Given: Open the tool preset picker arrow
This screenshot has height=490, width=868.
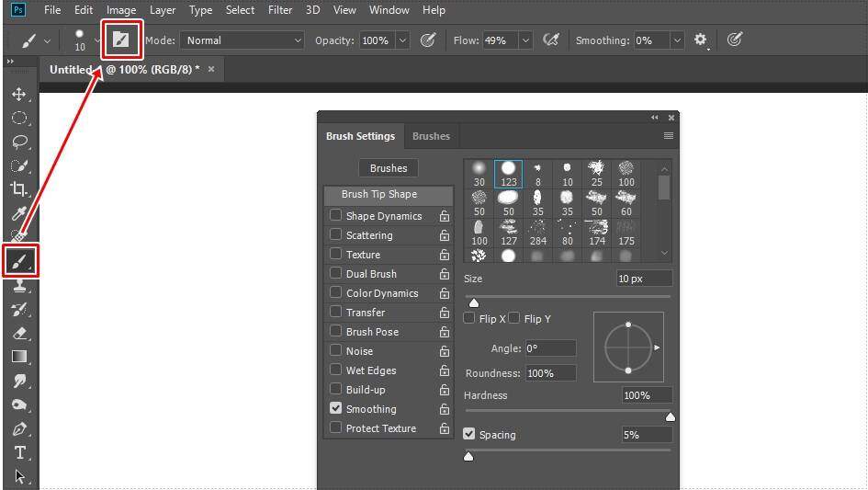Looking at the screenshot, I should click(48, 41).
